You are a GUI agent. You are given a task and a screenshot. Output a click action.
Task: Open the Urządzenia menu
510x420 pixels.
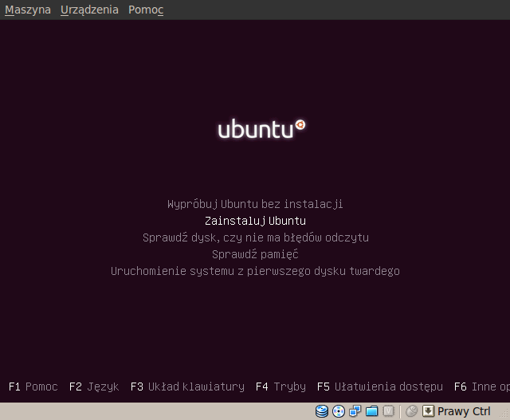[x=89, y=10]
